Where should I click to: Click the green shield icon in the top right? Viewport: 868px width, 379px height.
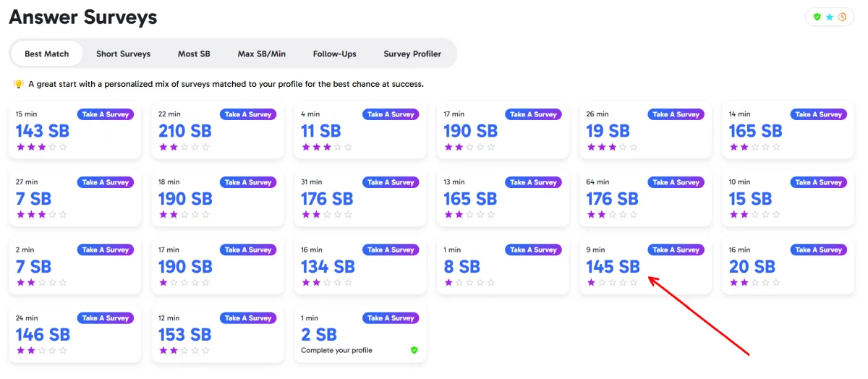pos(817,17)
